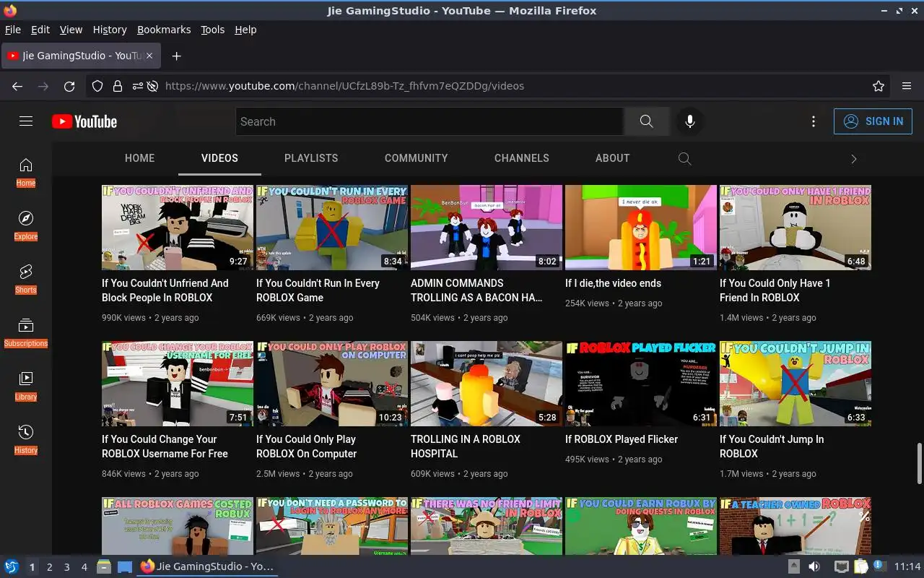
Task: Open 'If You Couldn't Unfriend And Block People' title
Action: (x=165, y=290)
